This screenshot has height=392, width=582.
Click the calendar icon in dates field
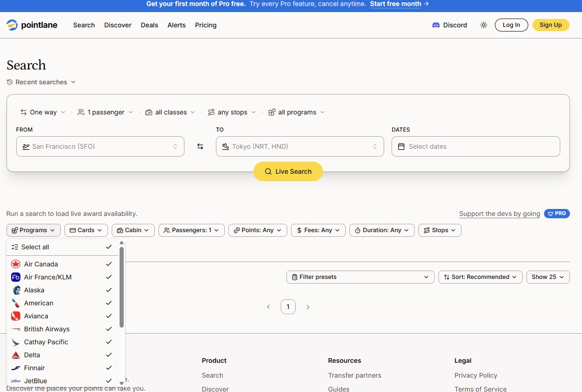[401, 146]
